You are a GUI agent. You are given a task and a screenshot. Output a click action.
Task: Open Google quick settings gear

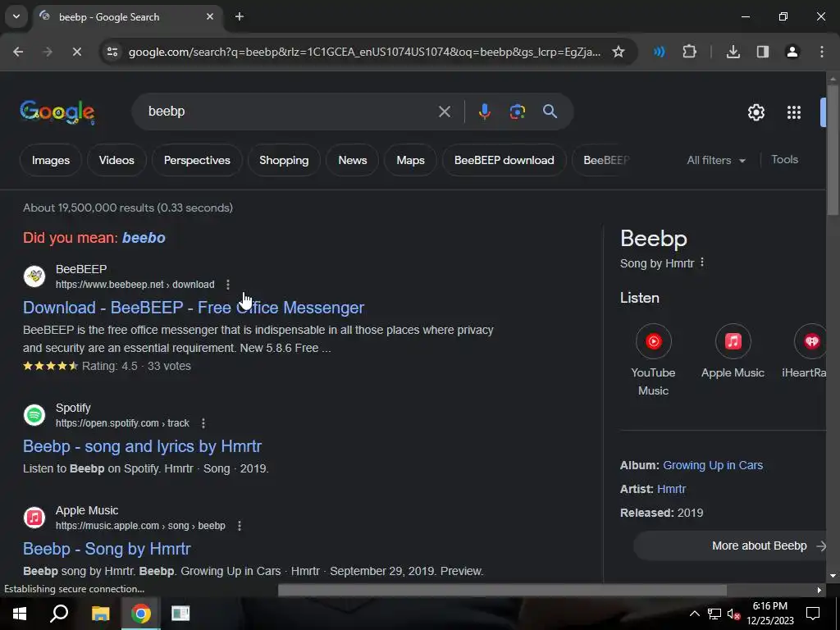pos(756,112)
